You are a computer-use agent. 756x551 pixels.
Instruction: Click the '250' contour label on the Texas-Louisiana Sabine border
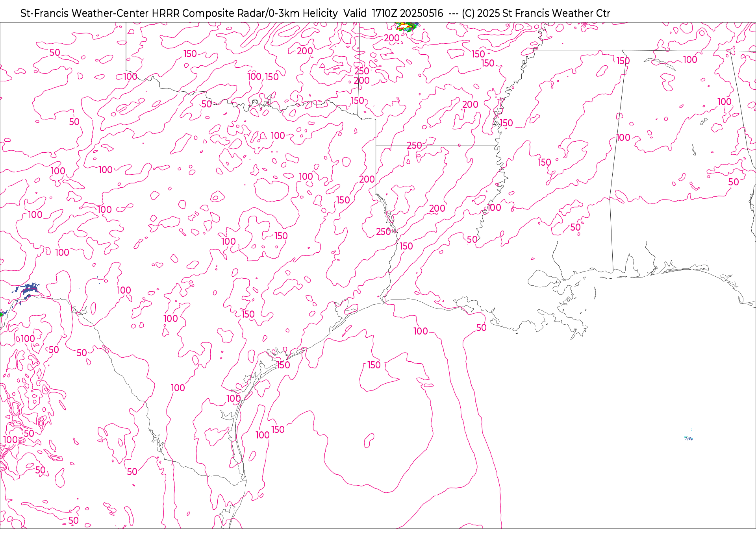(383, 232)
